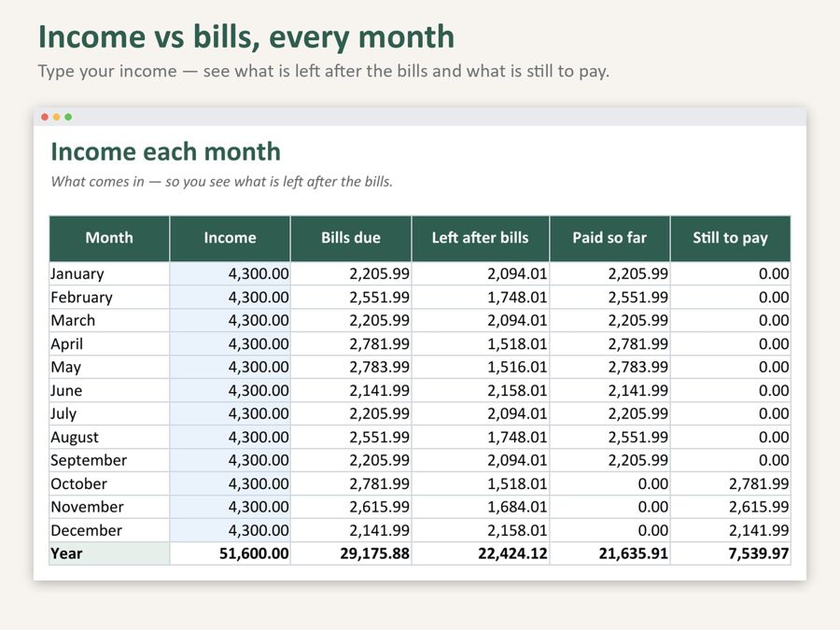Select the Paid so far column header
The height and width of the screenshot is (630, 840).
point(609,238)
